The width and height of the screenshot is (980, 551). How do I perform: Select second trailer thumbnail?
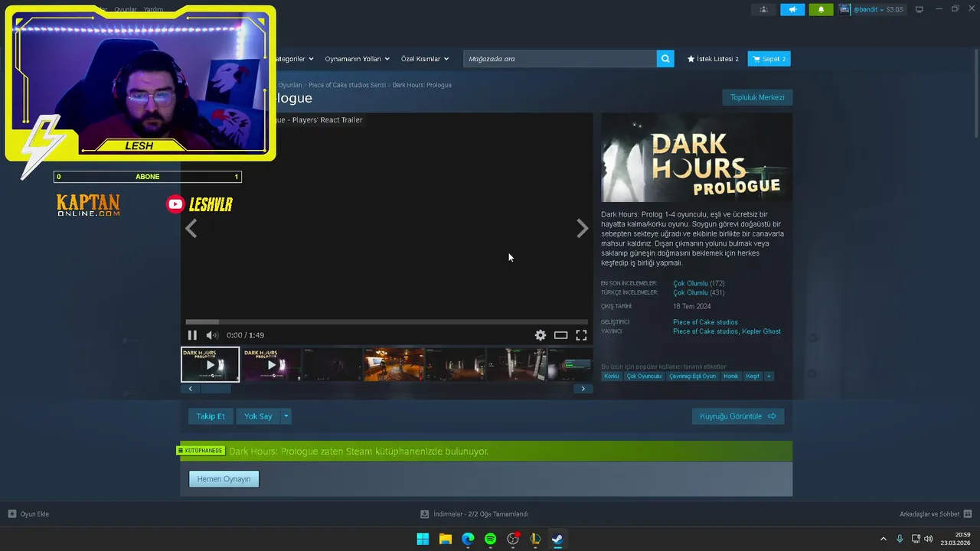(x=271, y=364)
